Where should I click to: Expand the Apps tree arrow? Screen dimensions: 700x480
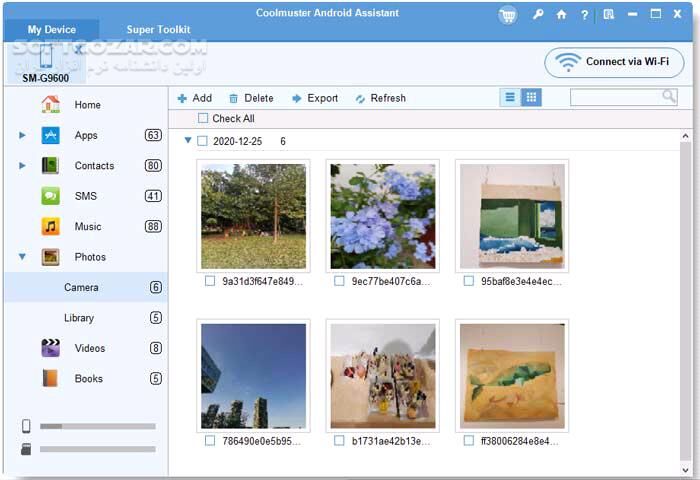pos(22,135)
